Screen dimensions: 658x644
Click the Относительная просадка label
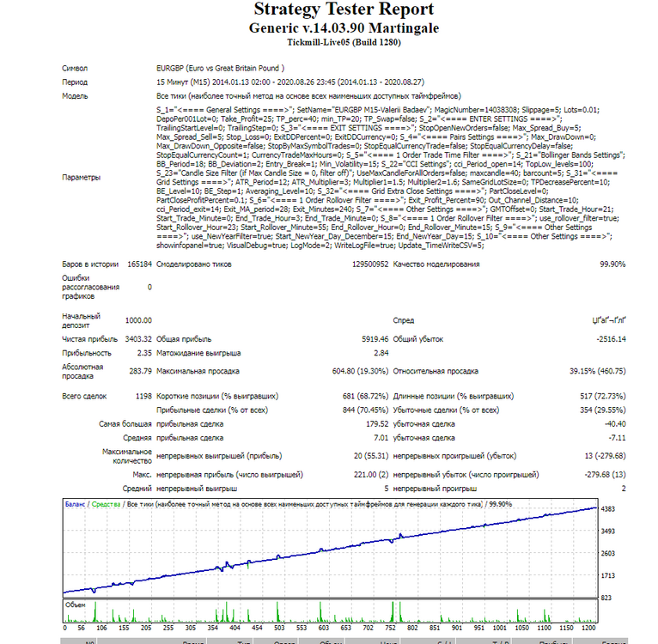(436, 371)
